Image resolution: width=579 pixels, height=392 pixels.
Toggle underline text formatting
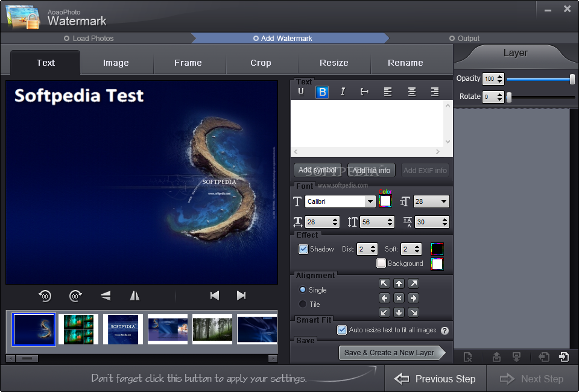[x=301, y=92]
